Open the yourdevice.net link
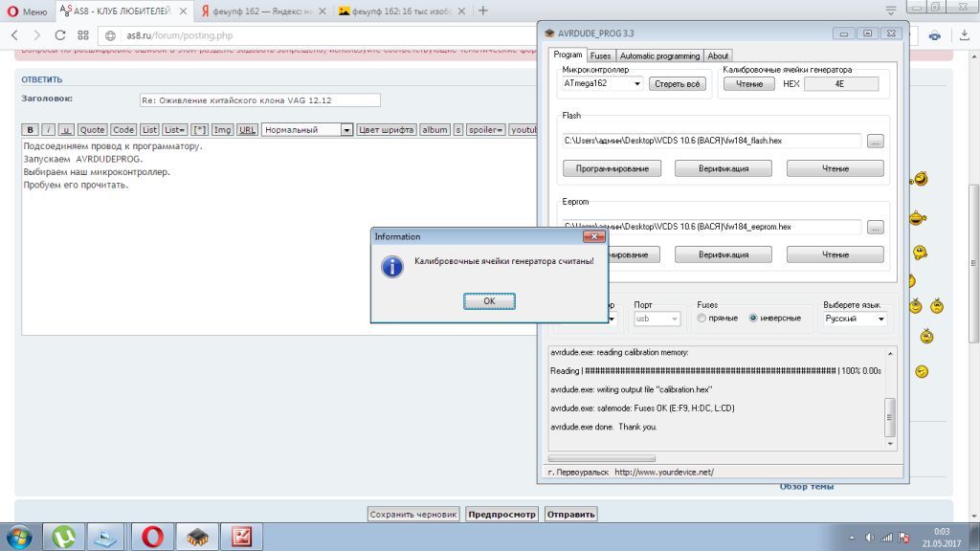Screen dimensions: 980x551 point(664,473)
